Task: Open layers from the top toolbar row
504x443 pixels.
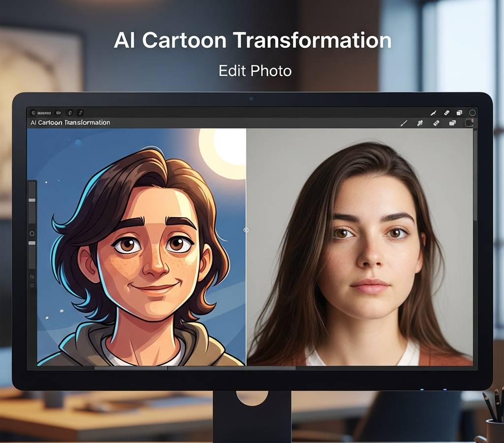Action: tap(459, 113)
